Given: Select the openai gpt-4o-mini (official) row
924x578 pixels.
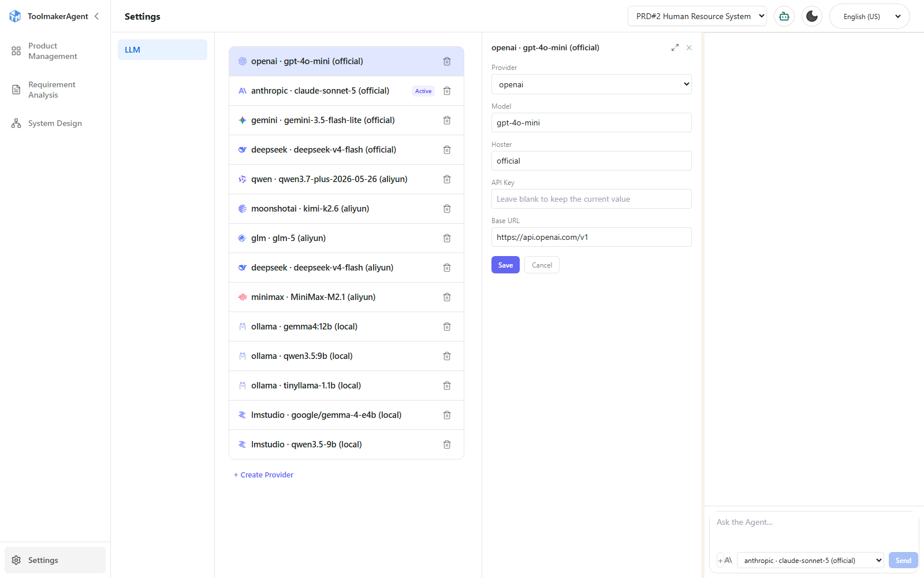Looking at the screenshot, I should coord(346,61).
